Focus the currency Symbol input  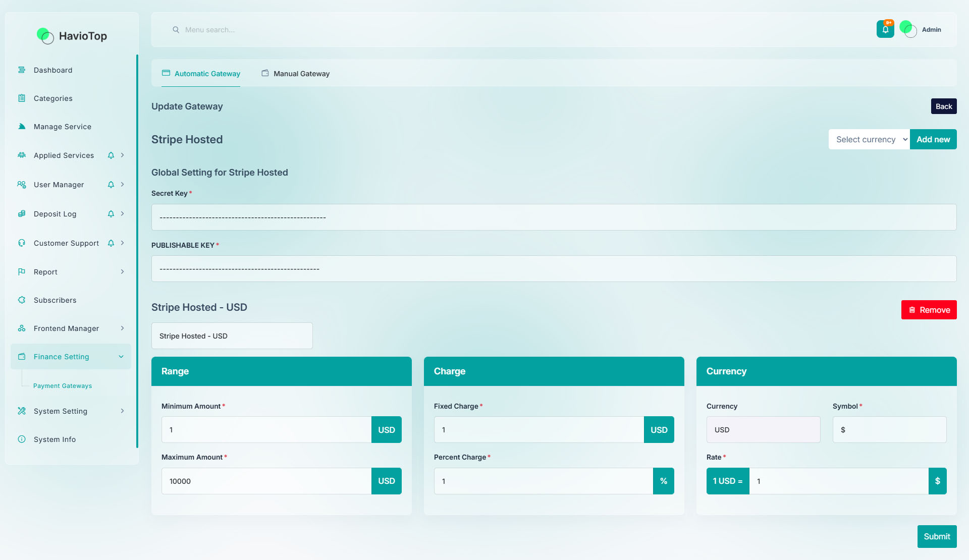(x=890, y=430)
